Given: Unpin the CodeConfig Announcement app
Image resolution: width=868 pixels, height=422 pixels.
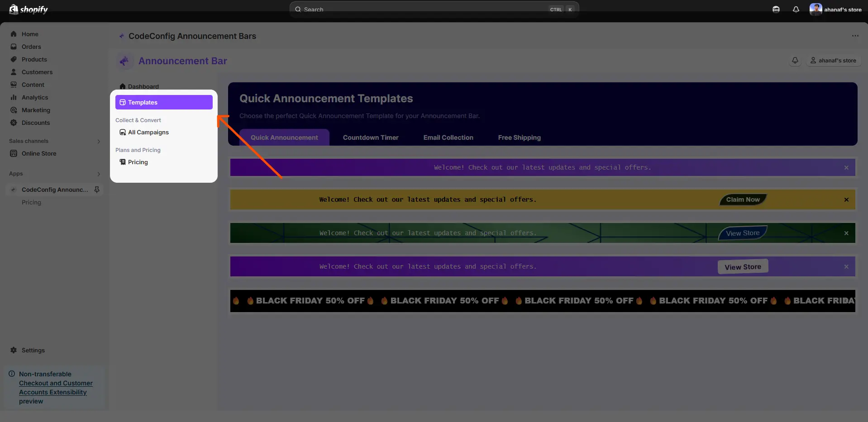Looking at the screenshot, I should coord(97,190).
